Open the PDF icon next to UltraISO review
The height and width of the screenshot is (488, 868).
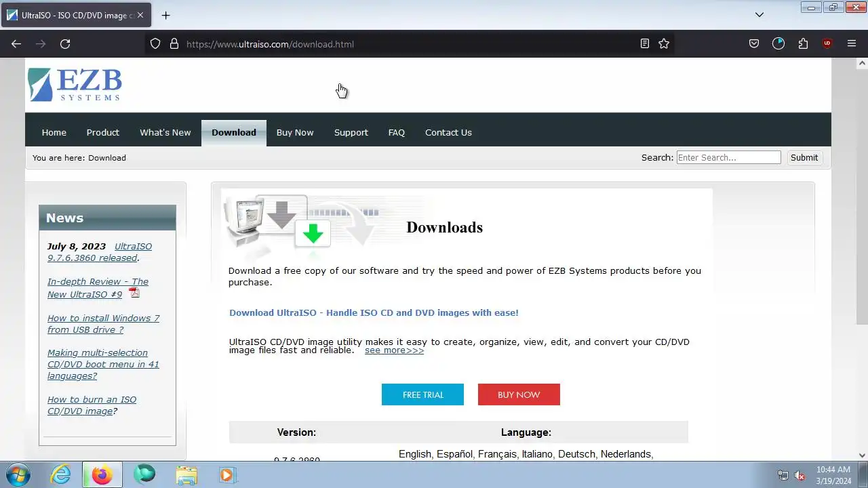(x=134, y=293)
